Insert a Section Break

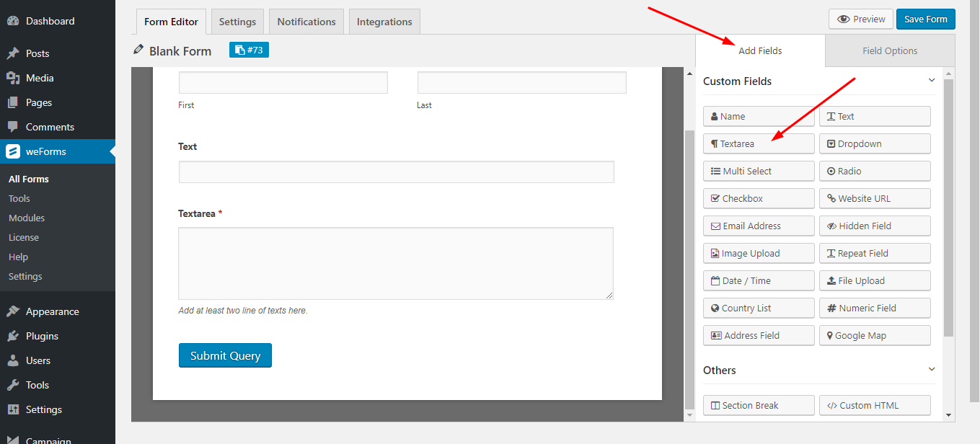(758, 405)
